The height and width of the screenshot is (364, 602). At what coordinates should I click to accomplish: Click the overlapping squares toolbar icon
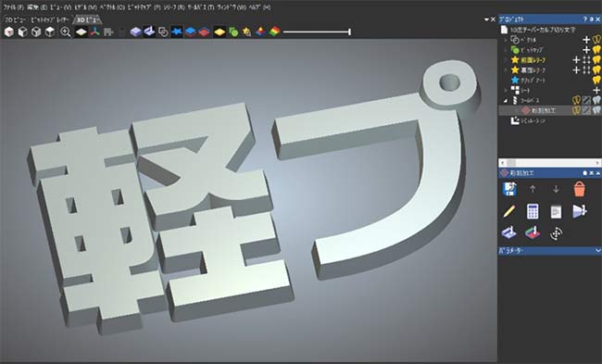click(x=163, y=31)
